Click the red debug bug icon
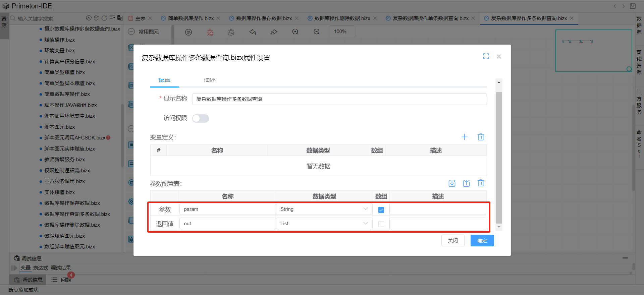The image size is (644, 295). (210, 32)
